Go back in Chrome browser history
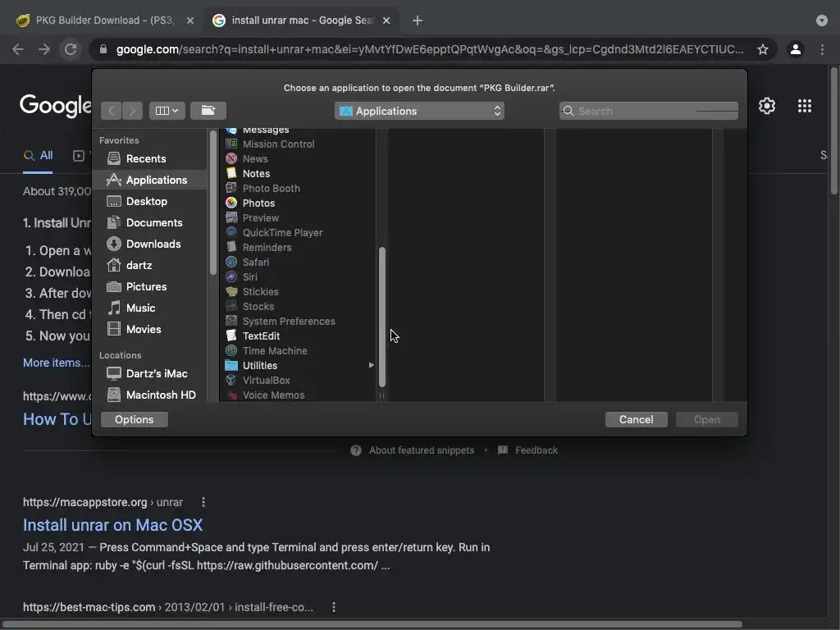Viewport: 840px width, 630px height. pyautogui.click(x=18, y=49)
